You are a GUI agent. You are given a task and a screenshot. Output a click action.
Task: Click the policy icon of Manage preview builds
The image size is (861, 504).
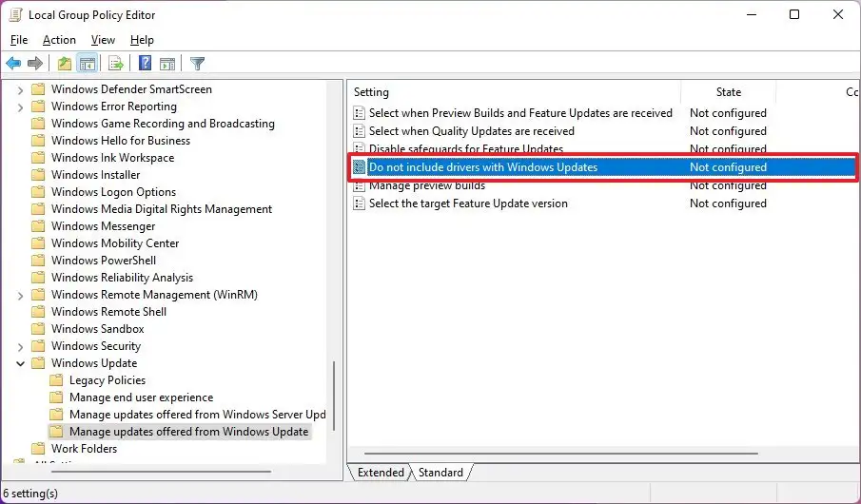[359, 185]
